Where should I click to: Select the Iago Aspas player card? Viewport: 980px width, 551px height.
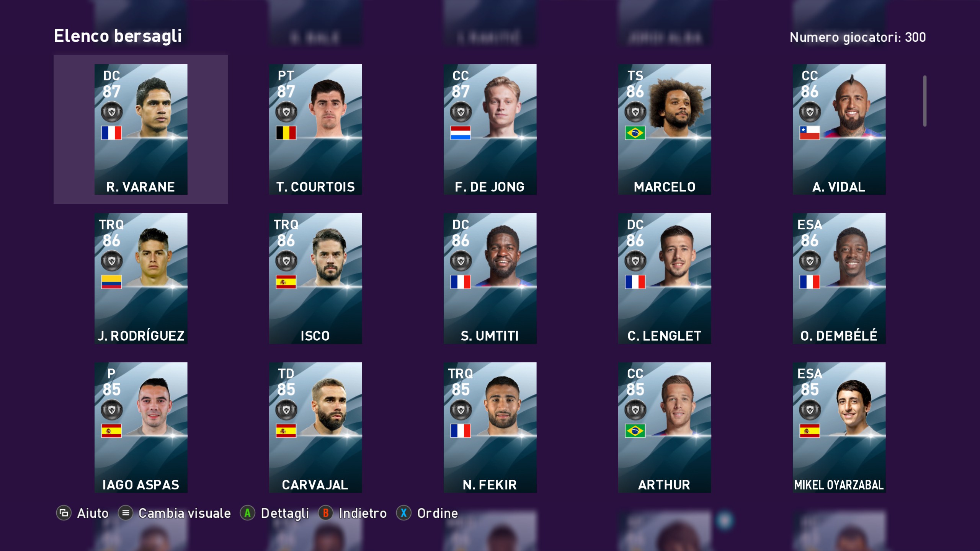coord(141,427)
